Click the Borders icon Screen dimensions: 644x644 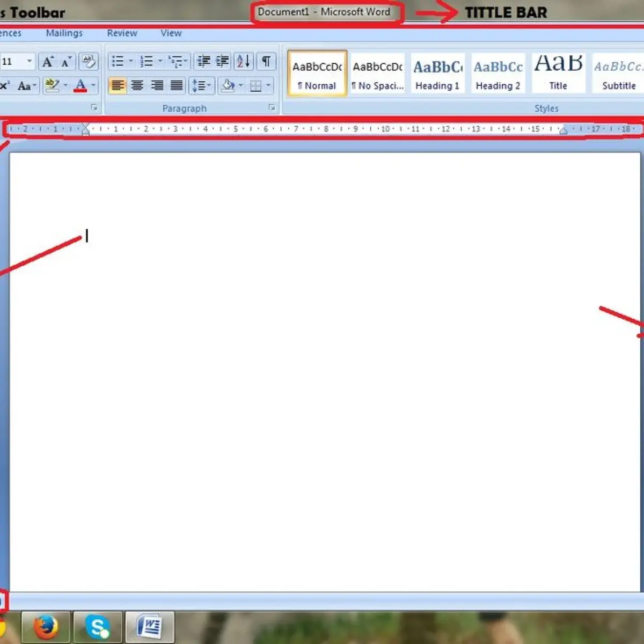(x=256, y=85)
